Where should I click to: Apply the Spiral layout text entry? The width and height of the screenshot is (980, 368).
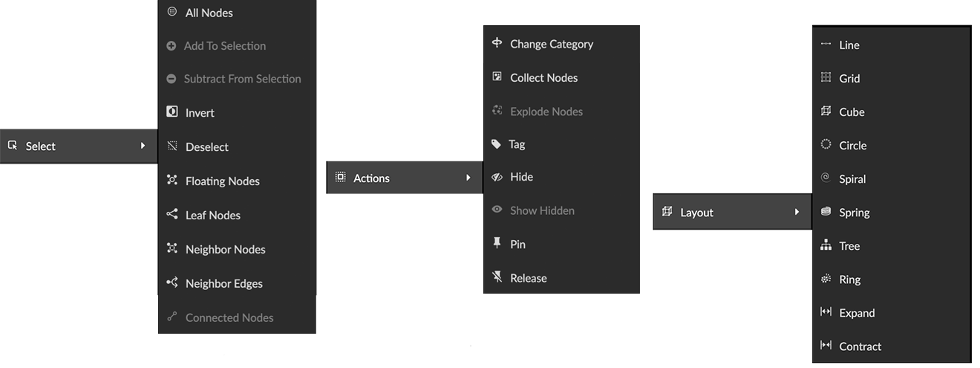point(853,178)
